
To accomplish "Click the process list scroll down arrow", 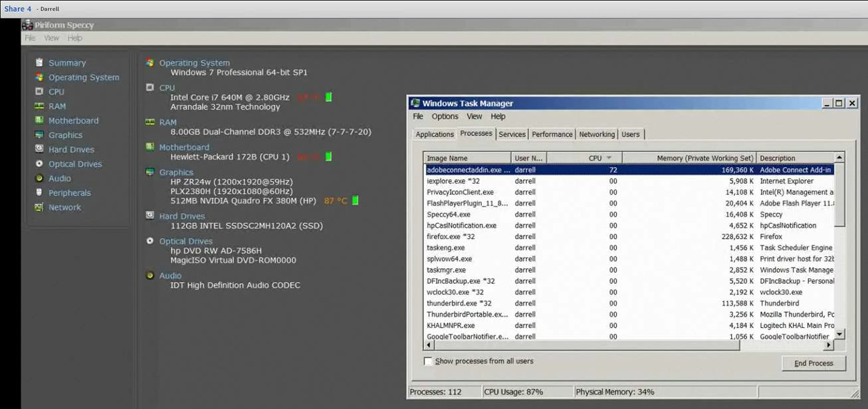I will (x=839, y=334).
